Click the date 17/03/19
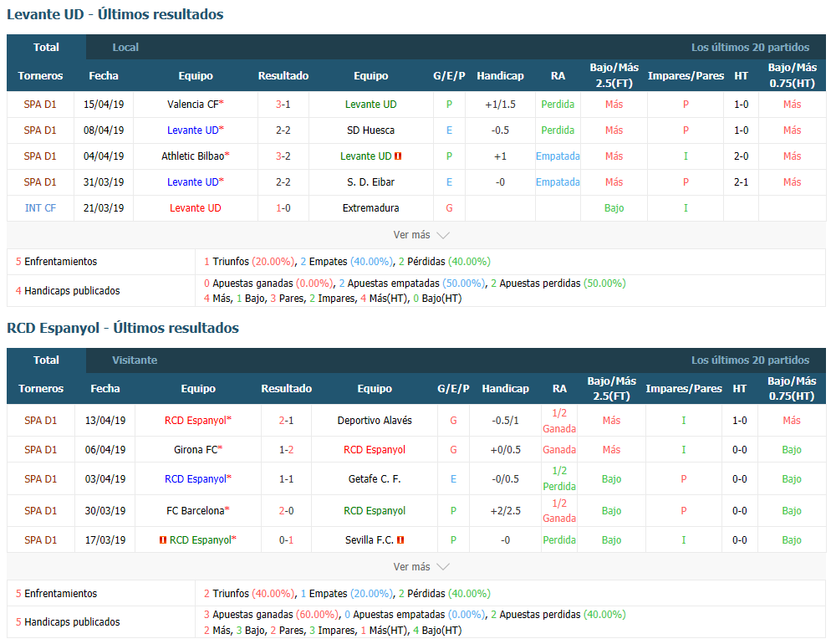This screenshot has width=831, height=644. (105, 540)
